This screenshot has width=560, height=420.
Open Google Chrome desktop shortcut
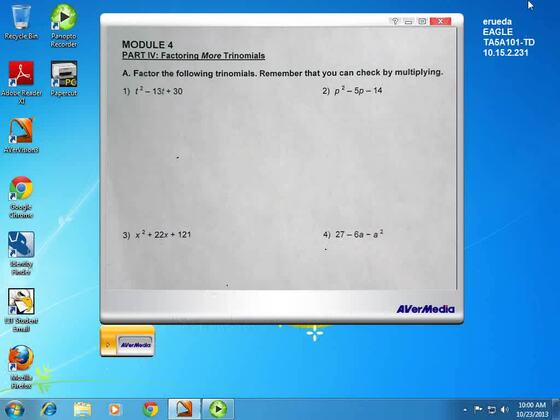[x=21, y=197]
